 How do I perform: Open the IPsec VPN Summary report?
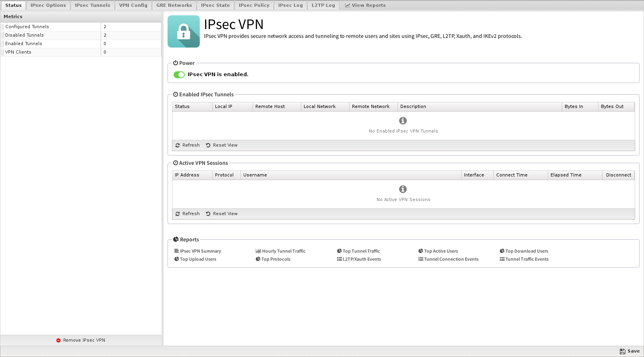(x=198, y=251)
